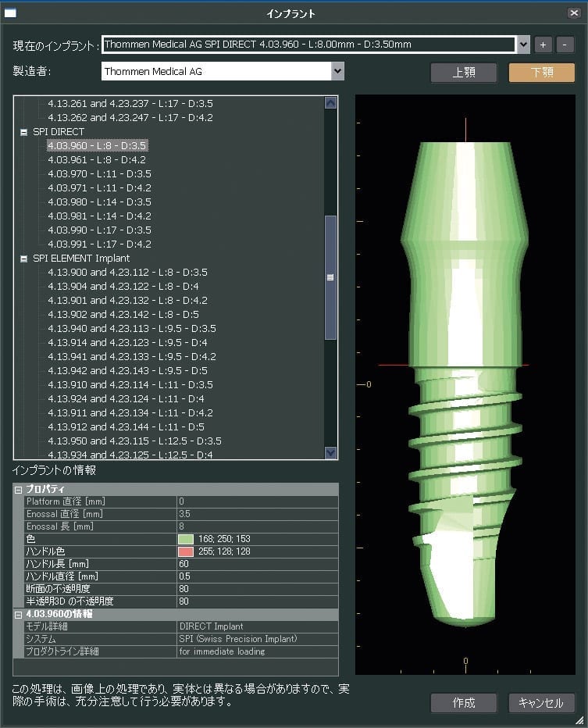The height and width of the screenshot is (728, 588).
Task: Open the manufacturer Thommen Medical AG dropdown
Action: (337, 71)
